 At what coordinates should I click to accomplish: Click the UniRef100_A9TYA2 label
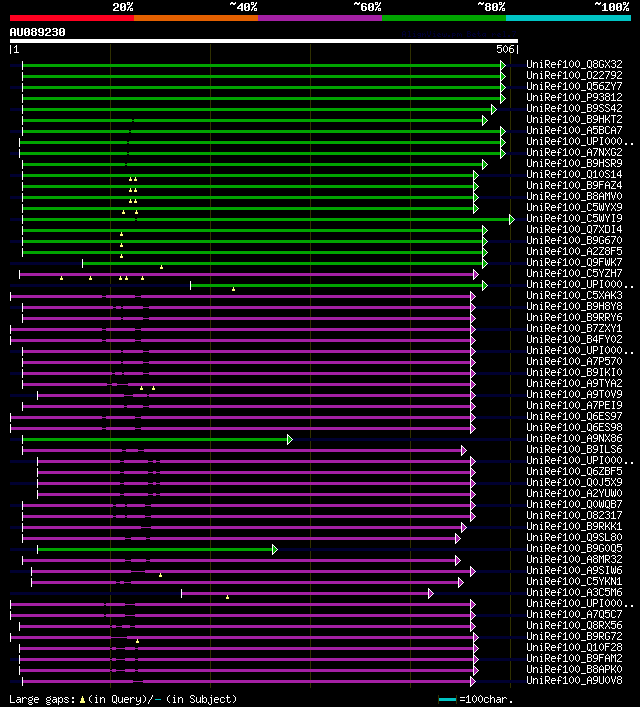[x=574, y=383]
